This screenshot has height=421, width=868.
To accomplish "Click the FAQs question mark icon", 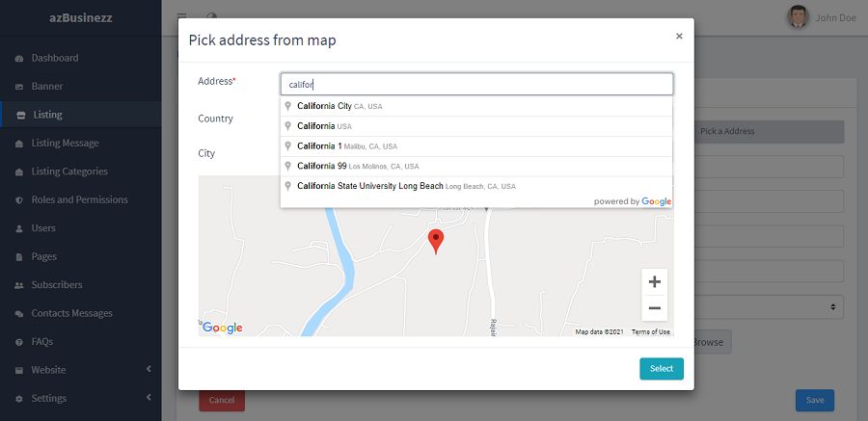I will 20,343.
